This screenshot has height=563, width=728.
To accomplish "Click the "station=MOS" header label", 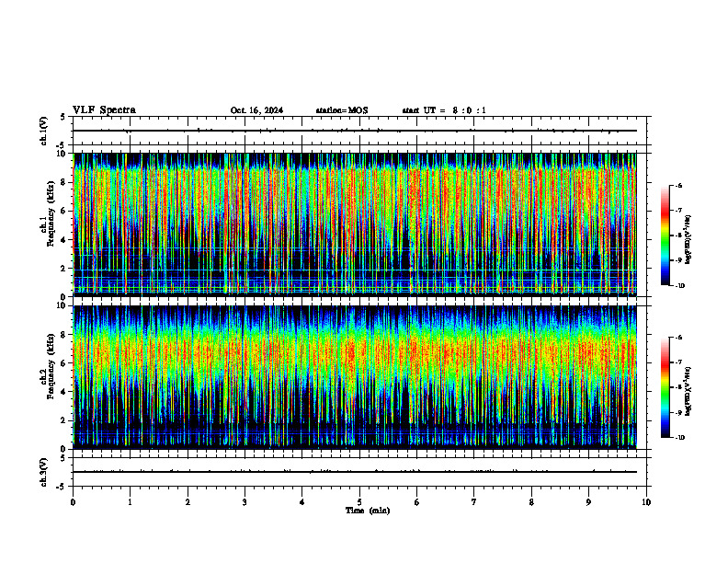I will point(342,110).
